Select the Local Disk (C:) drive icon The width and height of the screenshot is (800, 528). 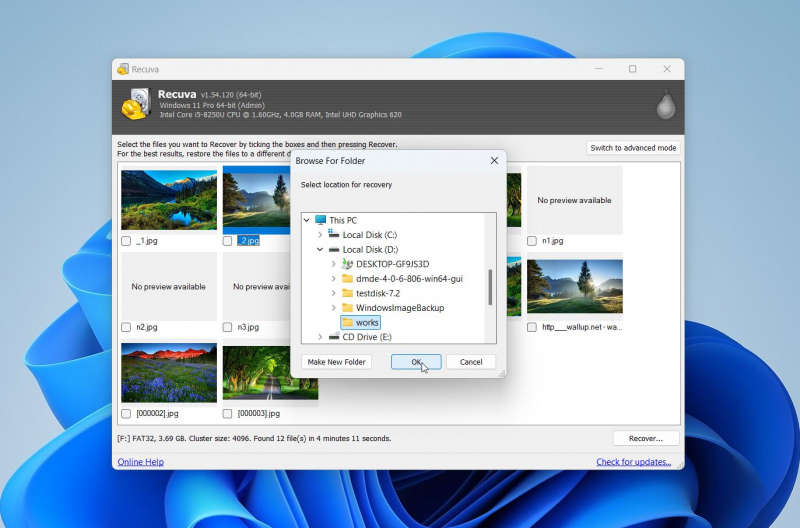pyautogui.click(x=334, y=234)
